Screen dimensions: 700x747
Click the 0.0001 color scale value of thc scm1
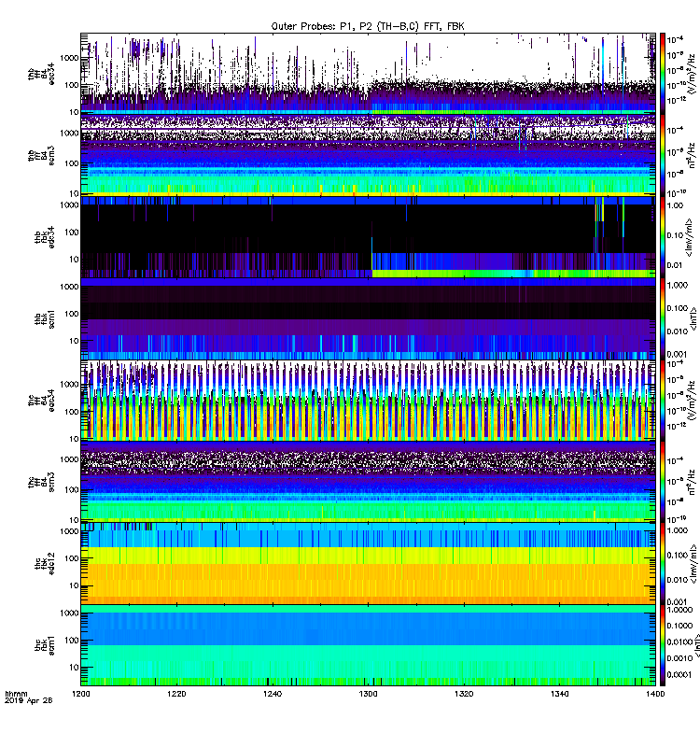[679, 674]
